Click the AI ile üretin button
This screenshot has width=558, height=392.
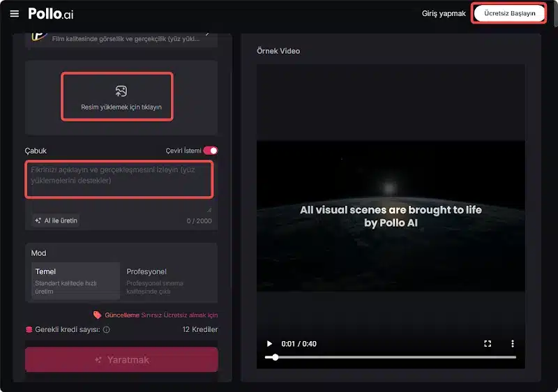tap(56, 220)
